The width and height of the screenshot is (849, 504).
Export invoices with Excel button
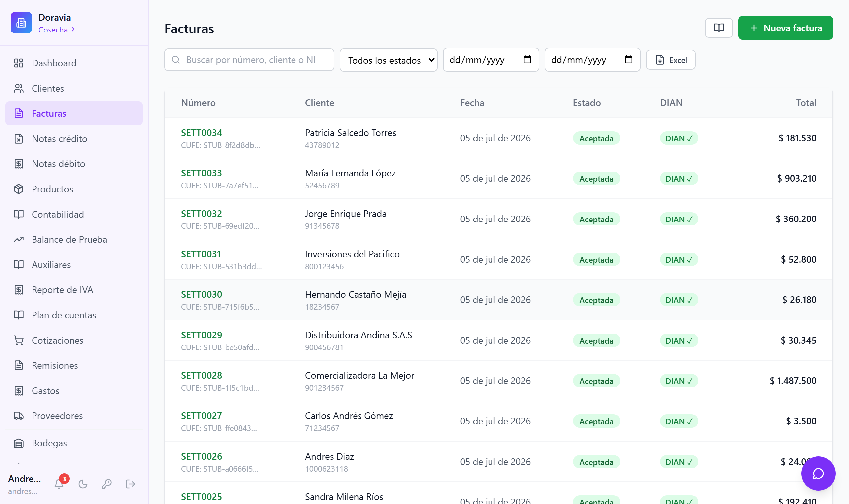coord(671,60)
